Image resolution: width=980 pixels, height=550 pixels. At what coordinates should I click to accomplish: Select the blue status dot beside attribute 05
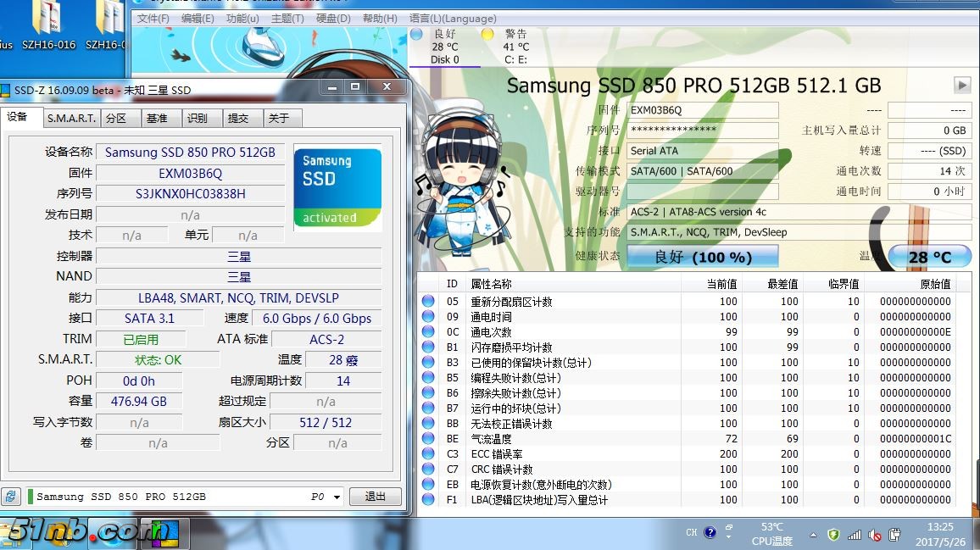point(426,302)
